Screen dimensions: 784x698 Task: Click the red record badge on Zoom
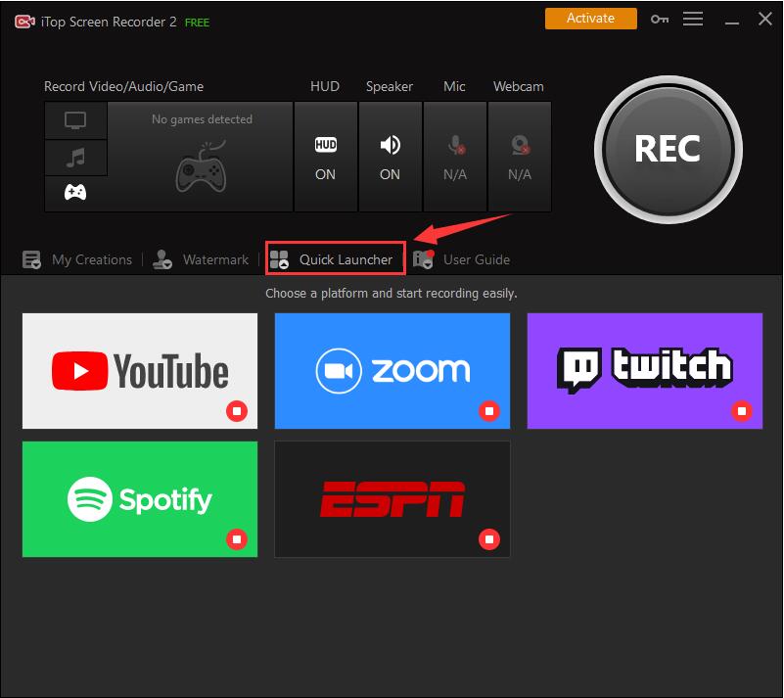489,410
